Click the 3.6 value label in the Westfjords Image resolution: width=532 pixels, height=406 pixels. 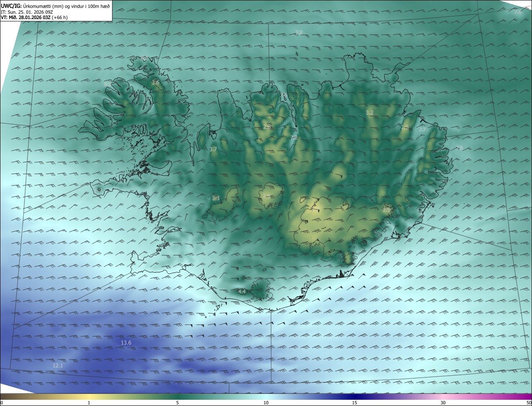[x=155, y=83]
